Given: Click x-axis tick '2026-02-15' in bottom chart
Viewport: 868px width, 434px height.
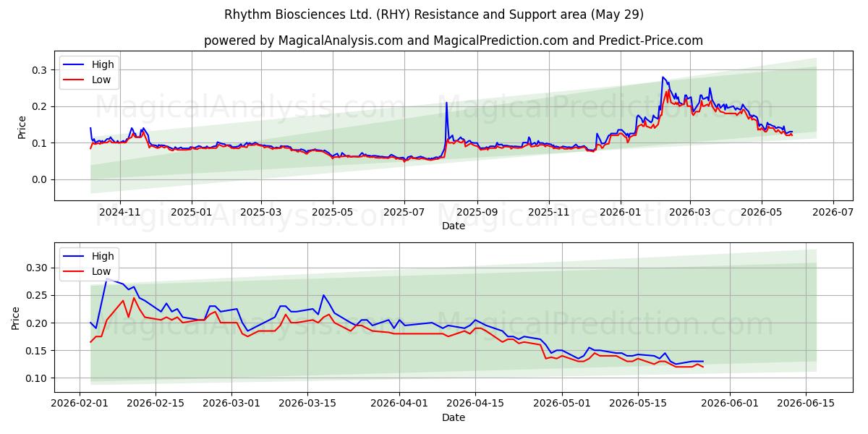Looking at the screenshot, I should tap(156, 404).
